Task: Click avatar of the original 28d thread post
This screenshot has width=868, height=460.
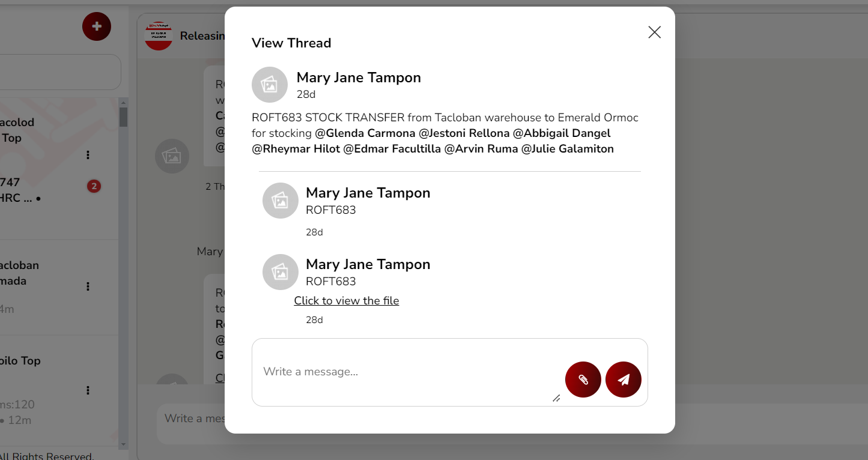Action: (x=269, y=85)
